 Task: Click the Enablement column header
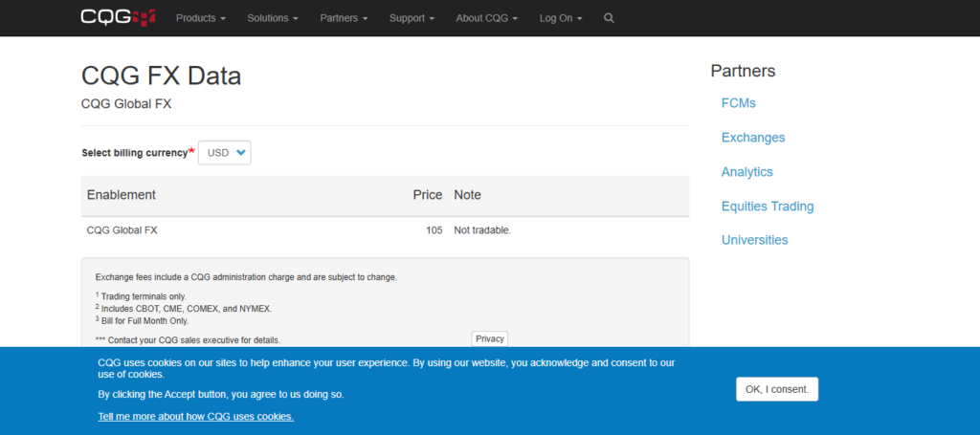click(122, 195)
